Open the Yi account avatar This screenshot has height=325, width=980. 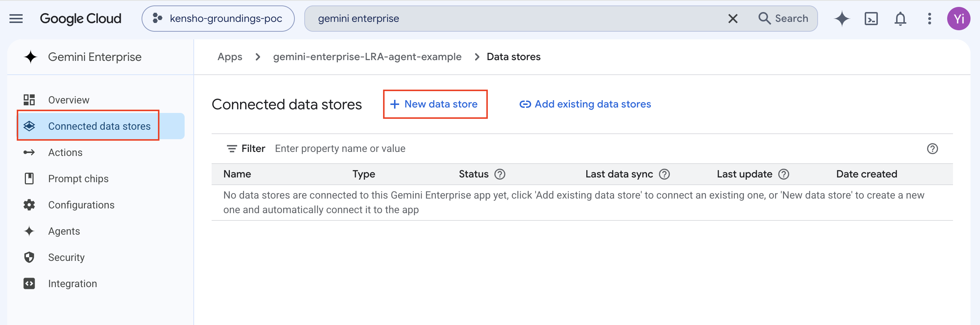click(x=958, y=18)
